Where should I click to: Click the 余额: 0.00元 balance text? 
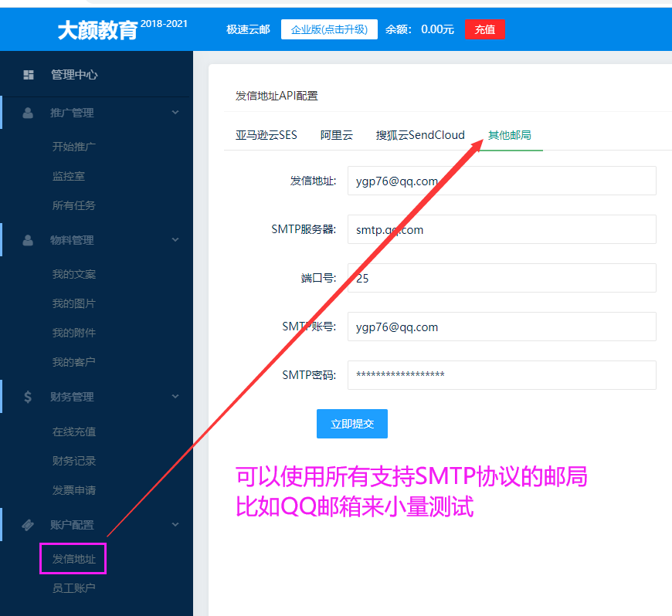point(419,29)
